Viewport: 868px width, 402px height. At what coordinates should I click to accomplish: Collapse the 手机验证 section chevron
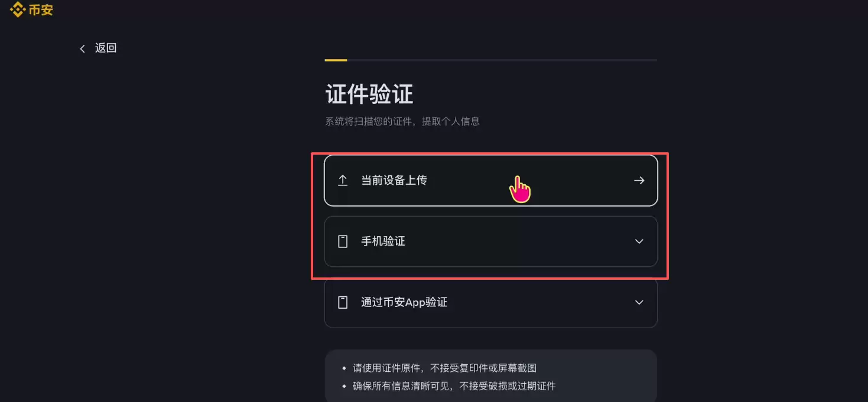click(639, 241)
